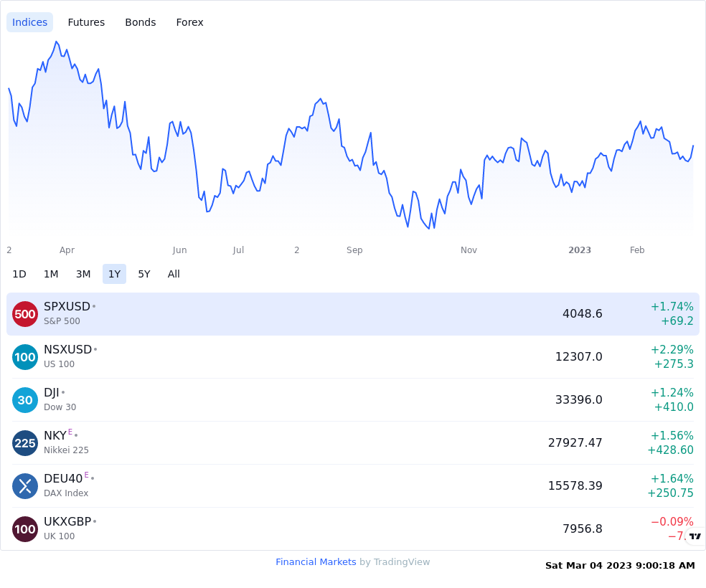The width and height of the screenshot is (706, 588).
Task: Select the 1Y time range
Action: pyautogui.click(x=114, y=274)
